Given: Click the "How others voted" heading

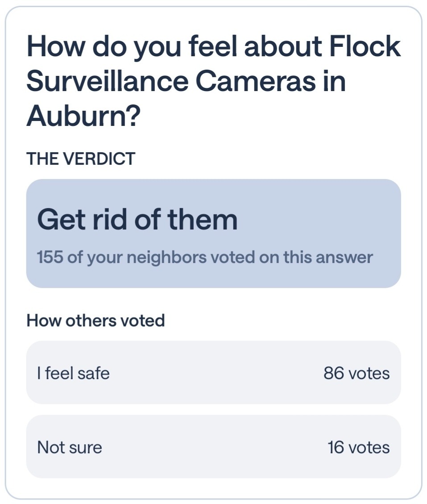Looking at the screenshot, I should [x=96, y=321].
